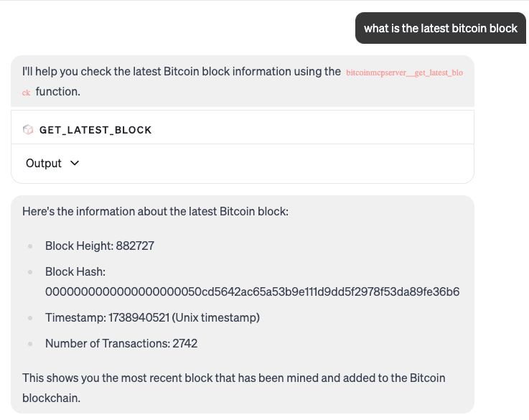Click the bullet next to Timestamp

[30, 318]
